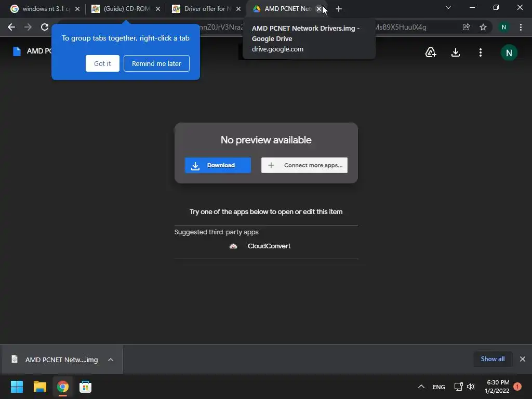Click the "No preview available" heading
This screenshot has width=532, height=399.
tap(266, 140)
